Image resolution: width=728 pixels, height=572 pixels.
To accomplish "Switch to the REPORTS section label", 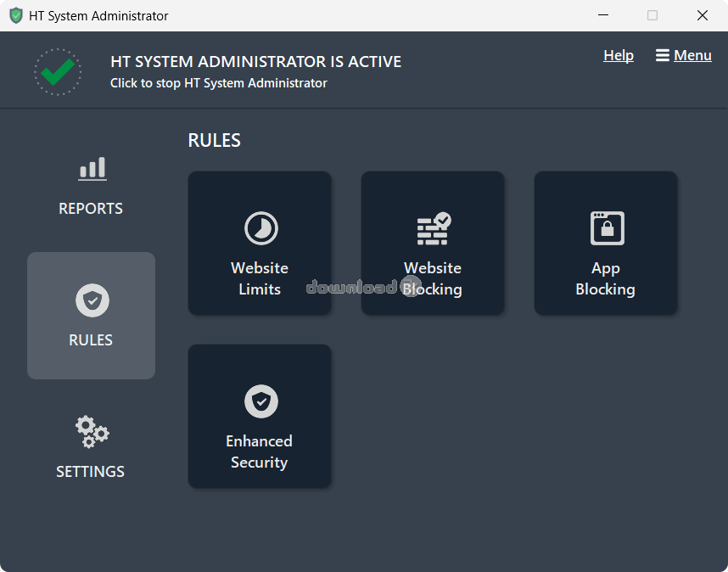I will (91, 209).
